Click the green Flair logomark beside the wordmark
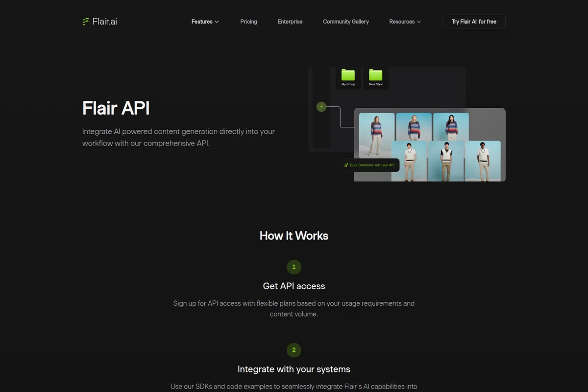588x392 pixels. [85, 21]
